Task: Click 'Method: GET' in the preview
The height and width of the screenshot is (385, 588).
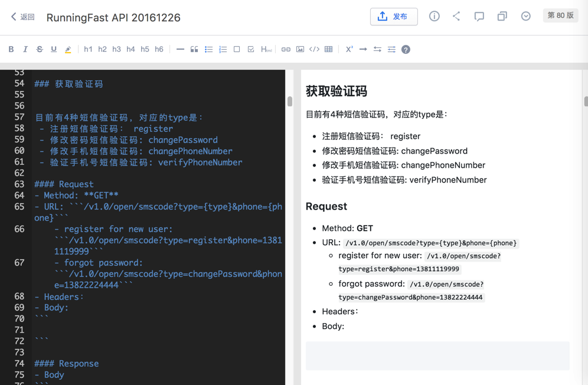Action: (x=347, y=228)
